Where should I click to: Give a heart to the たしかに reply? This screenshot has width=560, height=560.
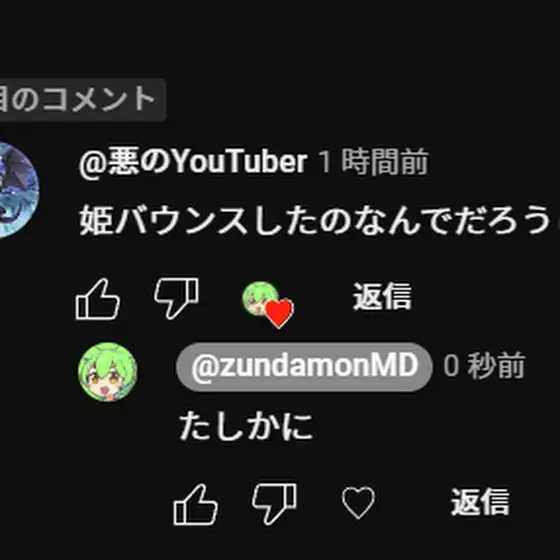tap(358, 502)
